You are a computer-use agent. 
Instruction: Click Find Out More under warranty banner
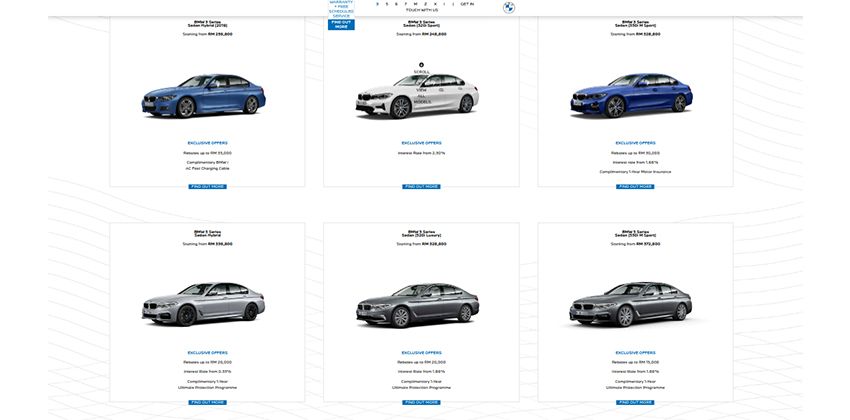point(341,24)
